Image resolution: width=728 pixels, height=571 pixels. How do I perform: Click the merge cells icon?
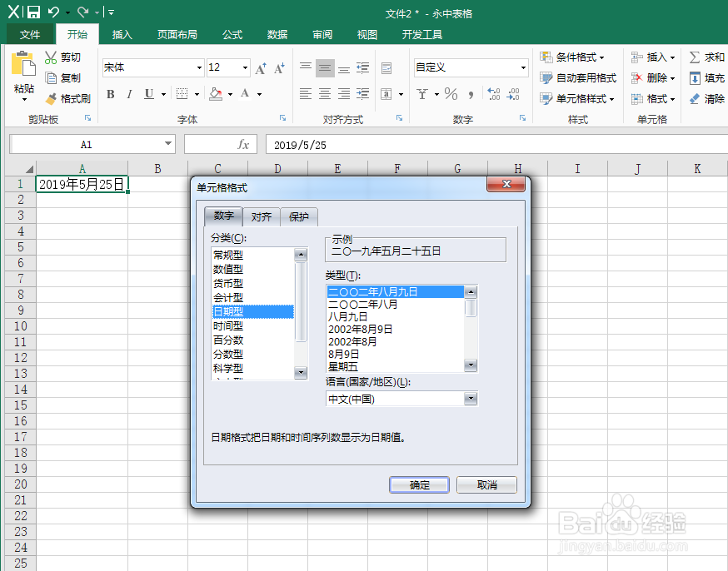[386, 94]
